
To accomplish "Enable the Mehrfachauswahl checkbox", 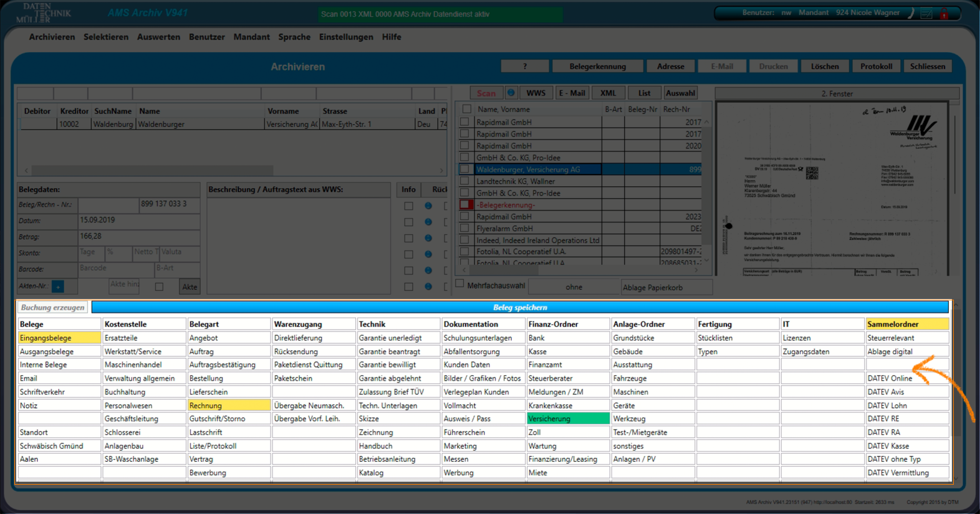I will [x=460, y=284].
